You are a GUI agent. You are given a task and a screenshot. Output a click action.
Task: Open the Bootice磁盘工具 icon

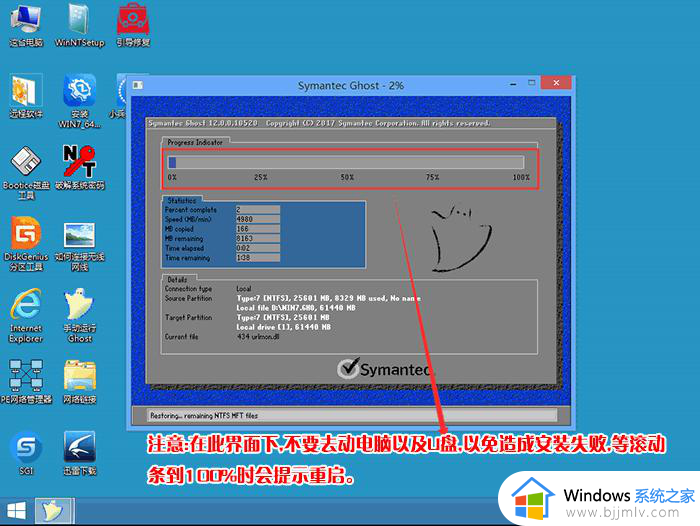tap(26, 172)
